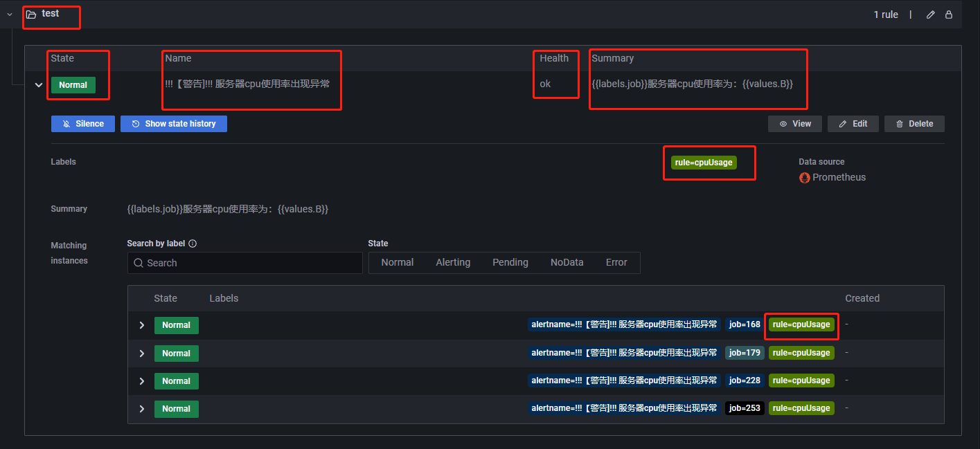Expand the job=168 instance row
This screenshot has width=980, height=449.
[x=142, y=325]
